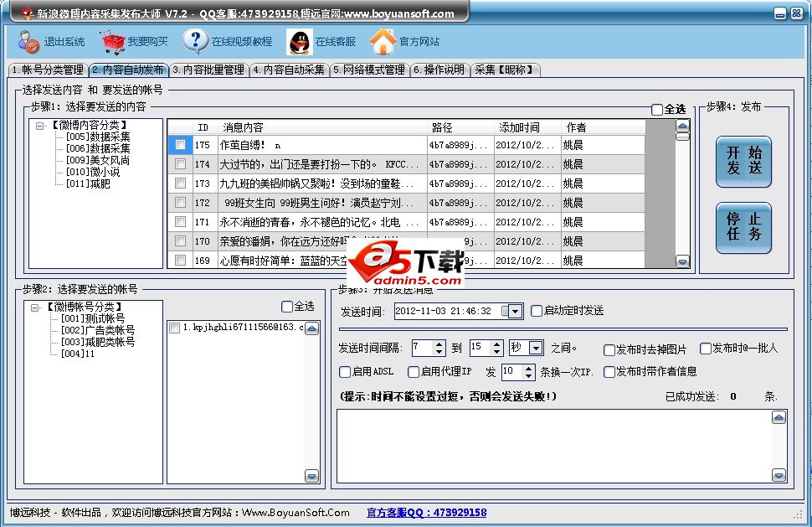
Task: Open 4.内容自动采集 tab
Action: [x=289, y=70]
